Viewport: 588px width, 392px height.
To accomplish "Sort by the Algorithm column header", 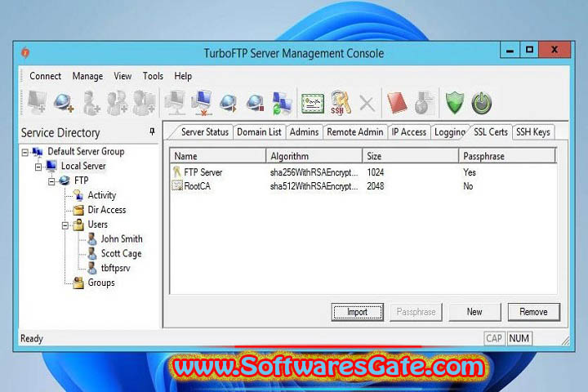I will click(x=314, y=156).
